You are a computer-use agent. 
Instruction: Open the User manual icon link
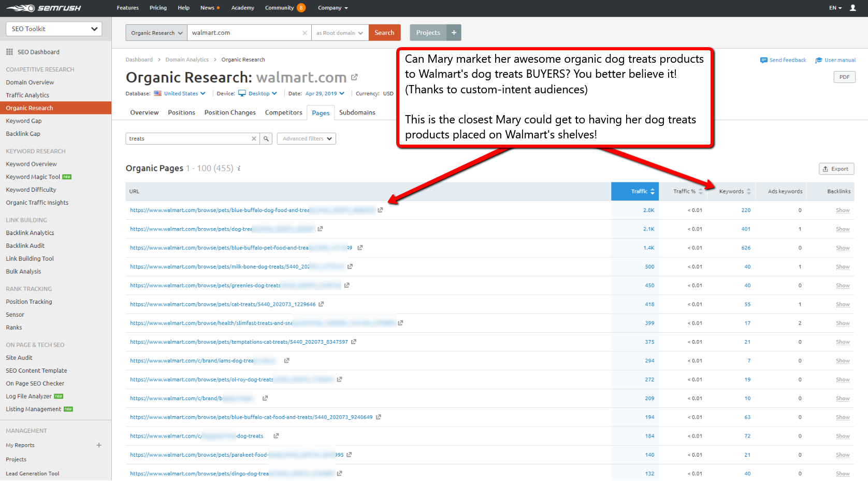click(819, 60)
